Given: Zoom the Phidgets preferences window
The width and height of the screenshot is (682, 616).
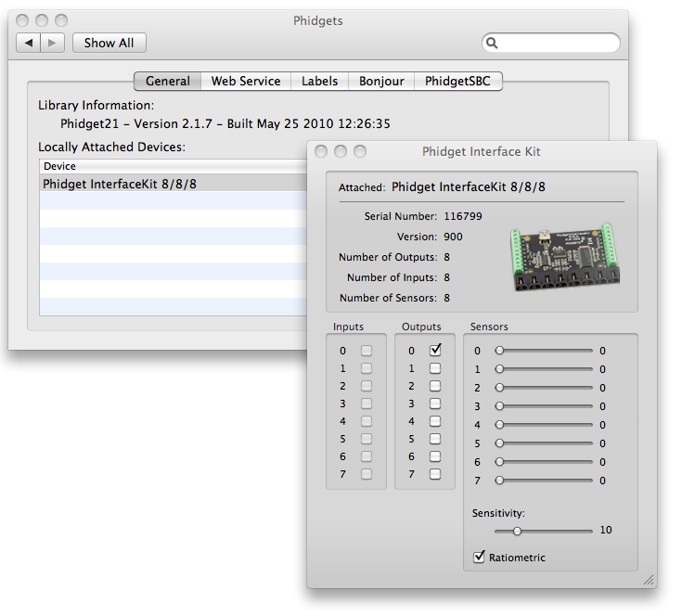Looking at the screenshot, I should (61, 20).
